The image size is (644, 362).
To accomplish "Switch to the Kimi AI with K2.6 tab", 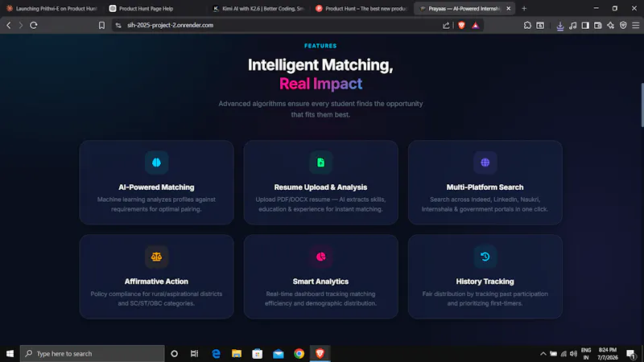I will click(258, 8).
